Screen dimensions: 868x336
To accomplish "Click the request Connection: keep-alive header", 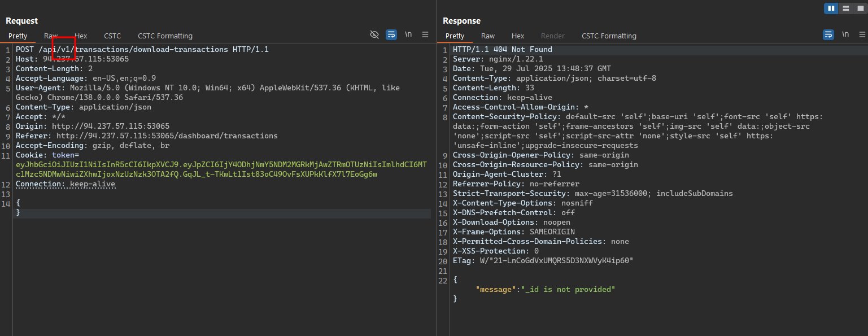I will pos(66,184).
